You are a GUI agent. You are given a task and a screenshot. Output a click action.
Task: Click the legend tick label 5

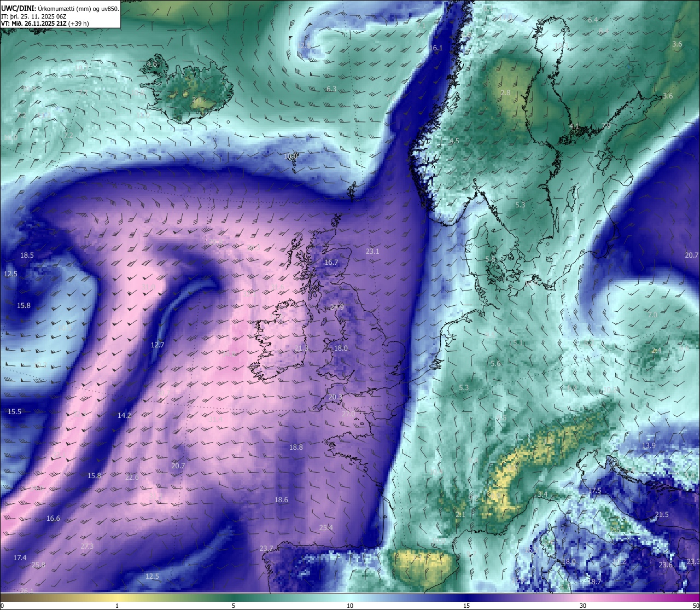pyautogui.click(x=234, y=606)
